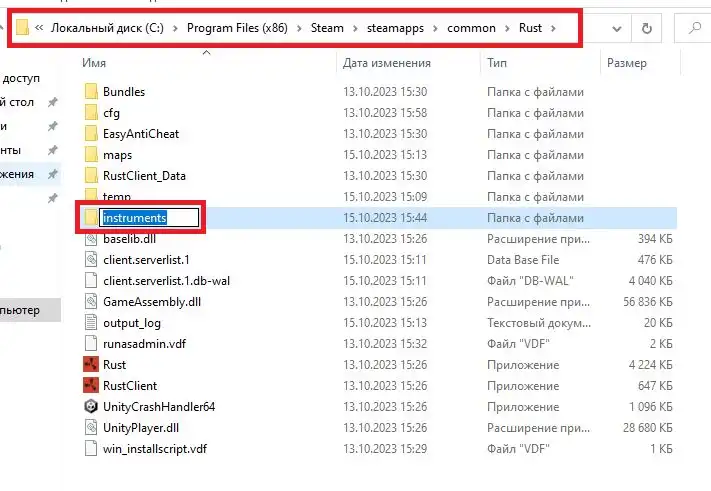The height and width of the screenshot is (491, 711).
Task: Select the client.serverlist.1.db-wal file icon
Action: pyautogui.click(x=91, y=281)
